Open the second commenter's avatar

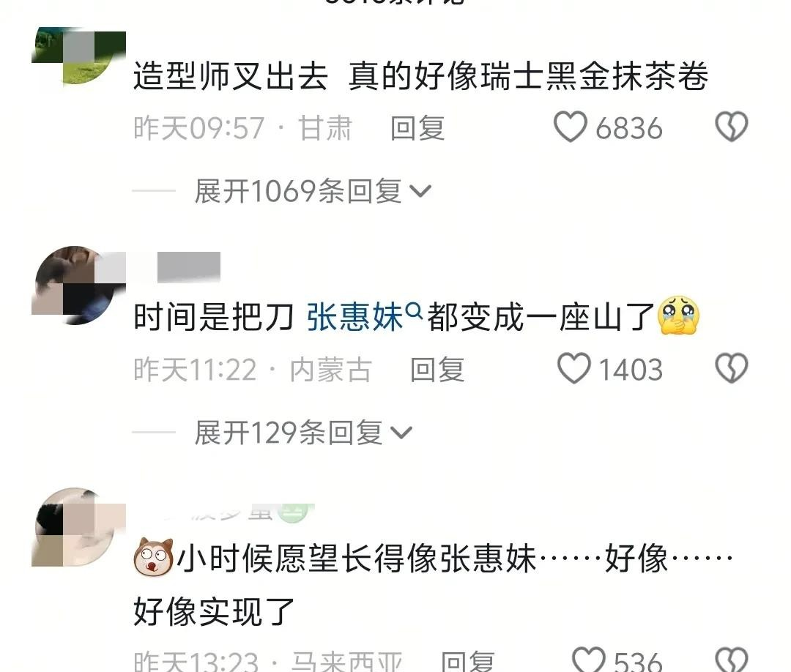(x=78, y=285)
